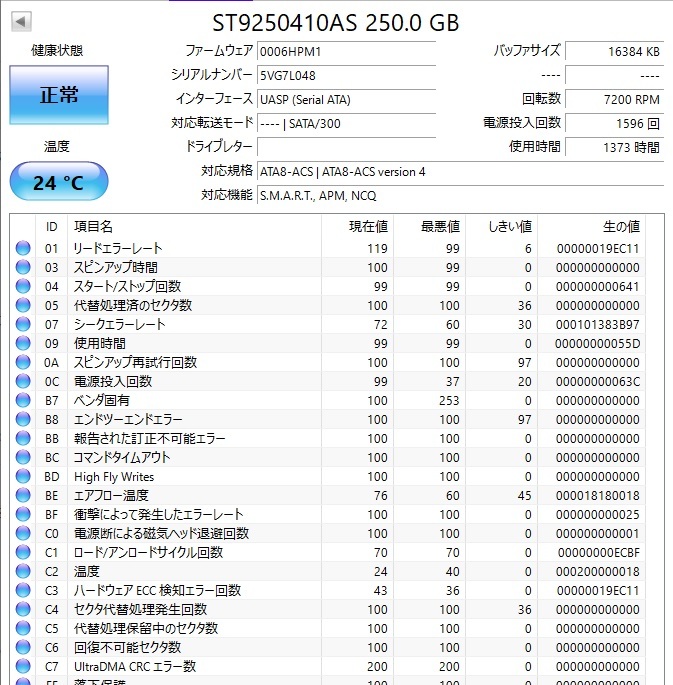The image size is (673, 685).
Task: Select the UltraDMA CRC エラー数 attribute name
Action: click(x=135, y=666)
